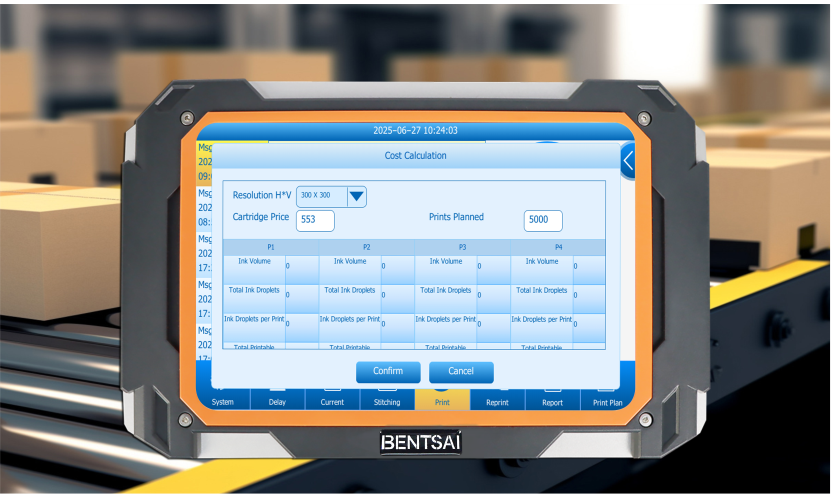Screen dimensions: 831x498
Task: Select the highlighted first message entry
Action: 203,160
